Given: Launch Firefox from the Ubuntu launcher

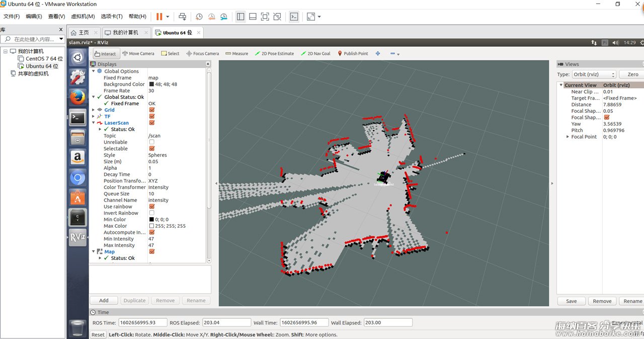Looking at the screenshot, I should (77, 97).
